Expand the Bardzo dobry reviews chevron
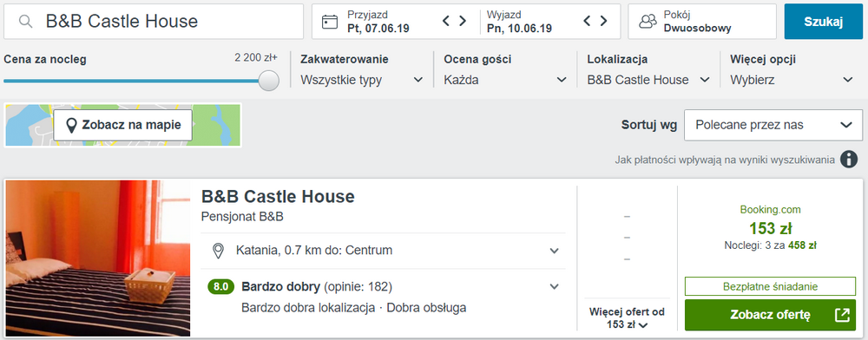 pos(554,287)
